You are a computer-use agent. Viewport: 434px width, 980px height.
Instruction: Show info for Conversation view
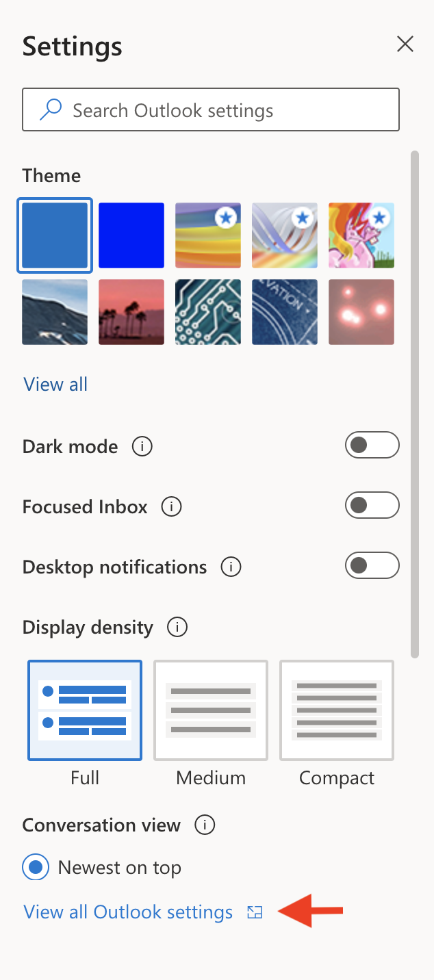pyautogui.click(x=205, y=825)
